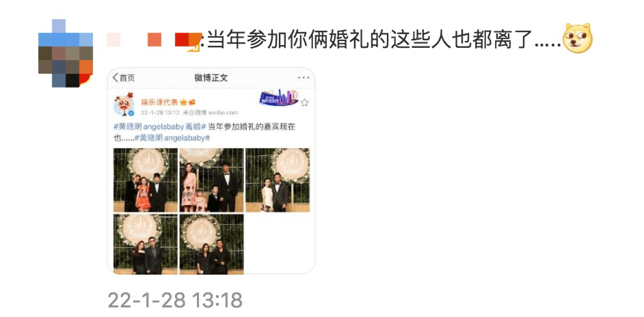Click the 娱乐课代表 cartoon avatar
The image size is (644, 317).
(124, 105)
